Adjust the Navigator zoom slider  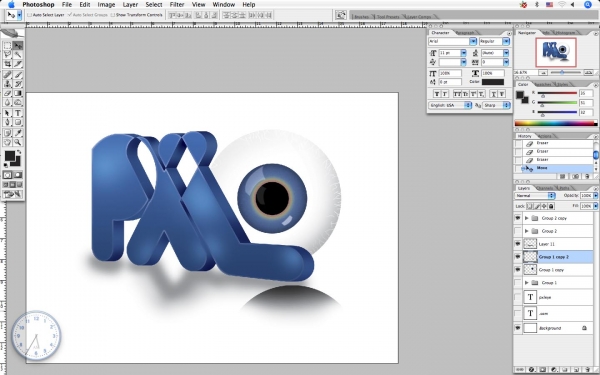click(562, 72)
